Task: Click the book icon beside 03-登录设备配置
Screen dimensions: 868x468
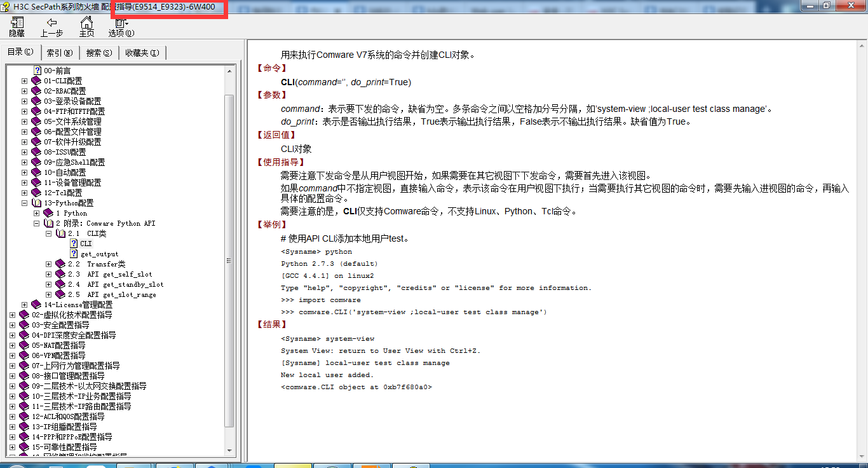Action: [36, 101]
